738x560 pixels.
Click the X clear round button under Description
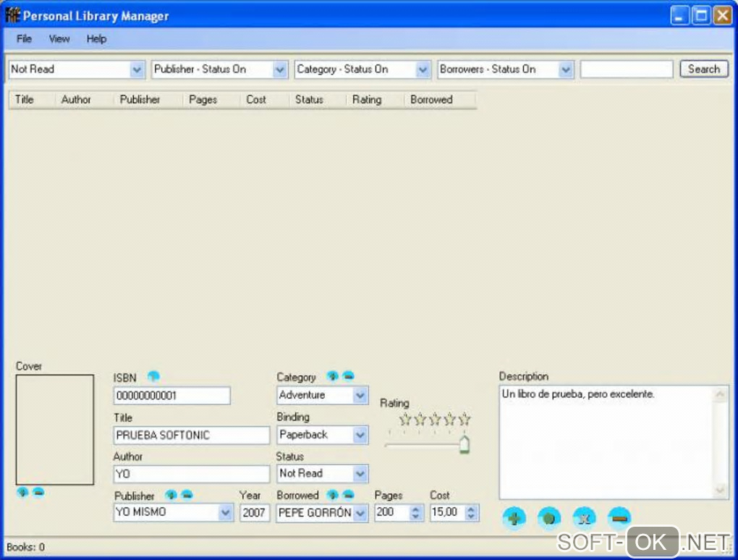click(x=584, y=518)
